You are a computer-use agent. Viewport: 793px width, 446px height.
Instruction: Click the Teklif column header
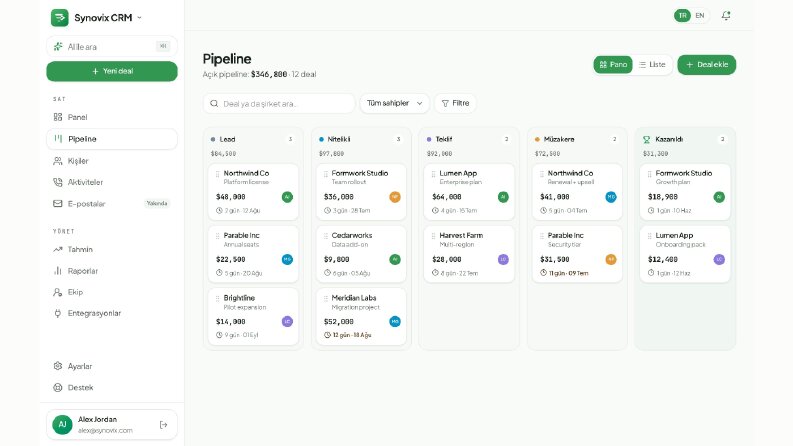tap(469, 139)
